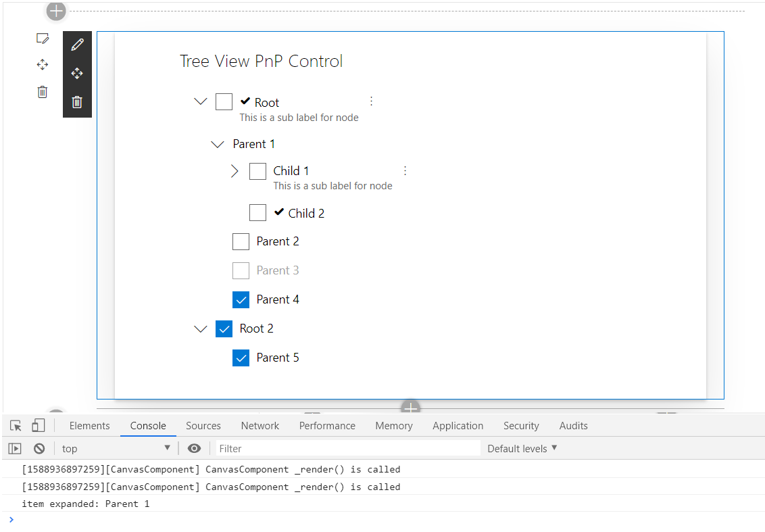This screenshot has height=532, width=765.
Task: Open the Default levels dropdown
Action: click(x=522, y=448)
